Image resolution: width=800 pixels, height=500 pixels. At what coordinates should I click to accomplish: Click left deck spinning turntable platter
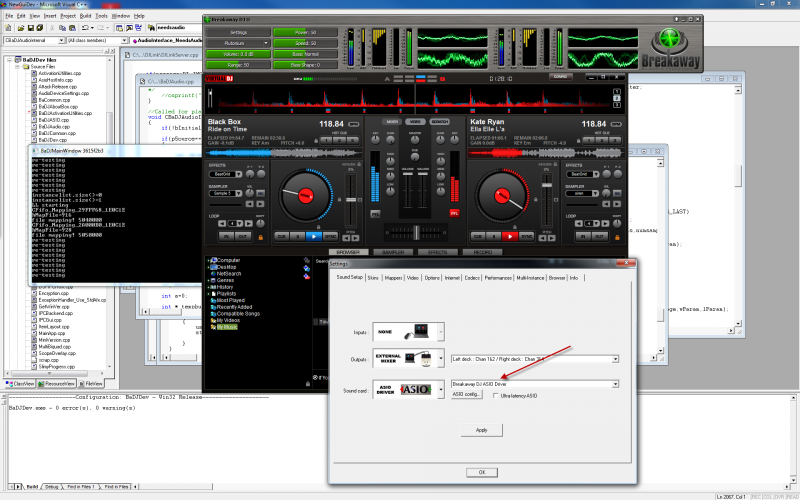coord(306,195)
